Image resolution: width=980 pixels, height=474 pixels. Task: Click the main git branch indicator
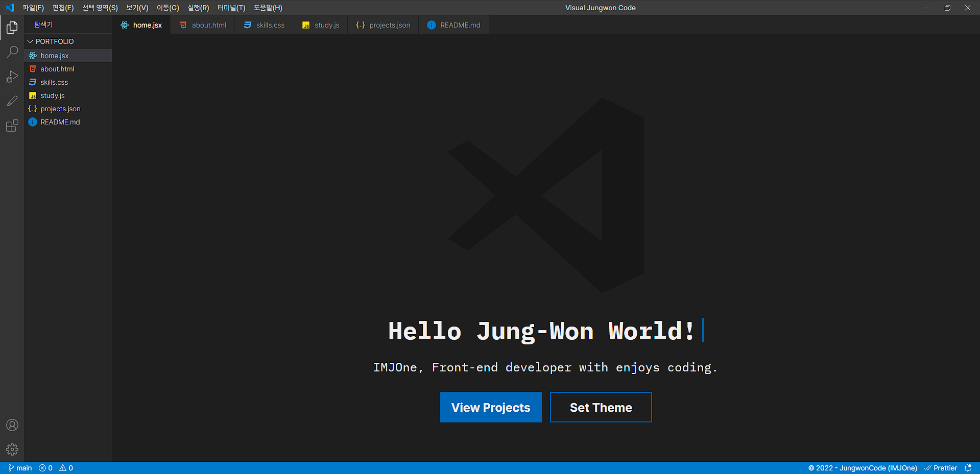click(x=19, y=468)
